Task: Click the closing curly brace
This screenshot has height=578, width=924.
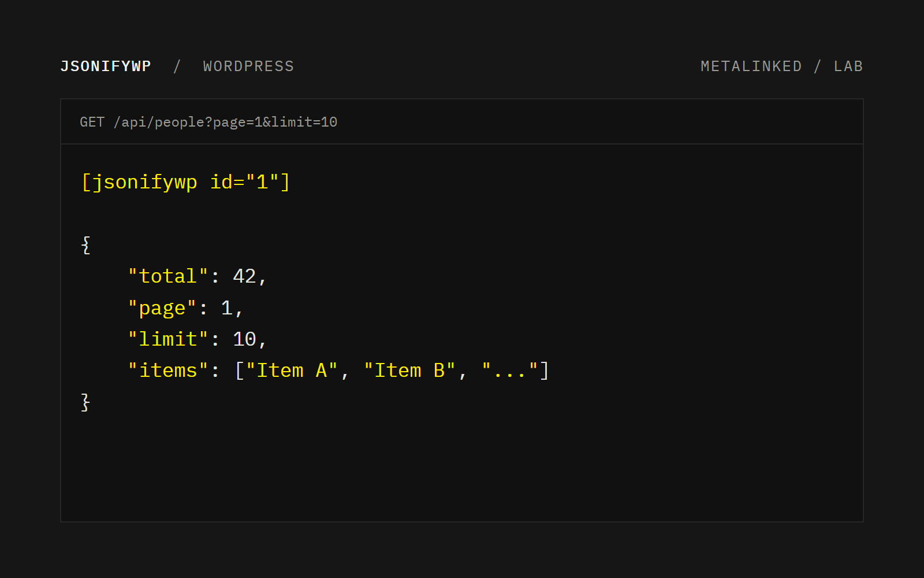Action: point(85,402)
